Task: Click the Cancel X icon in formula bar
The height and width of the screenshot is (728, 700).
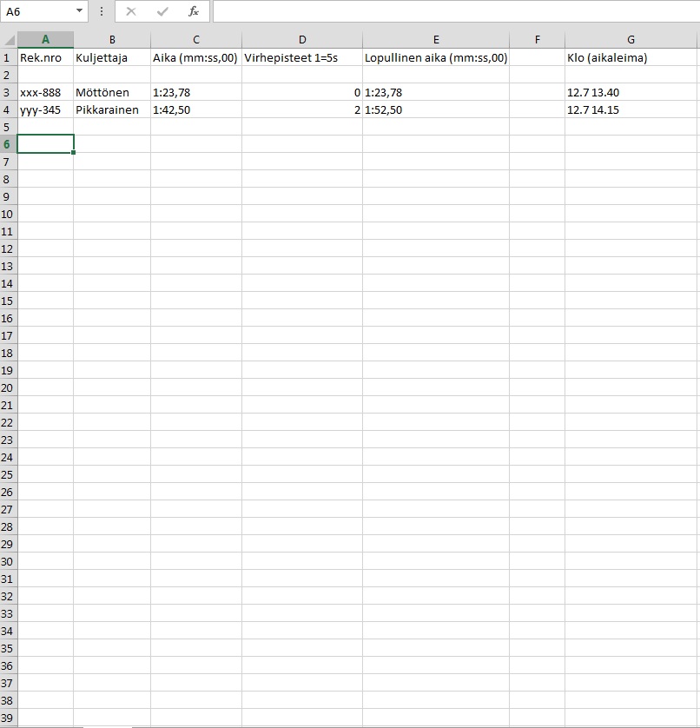Action: point(131,11)
